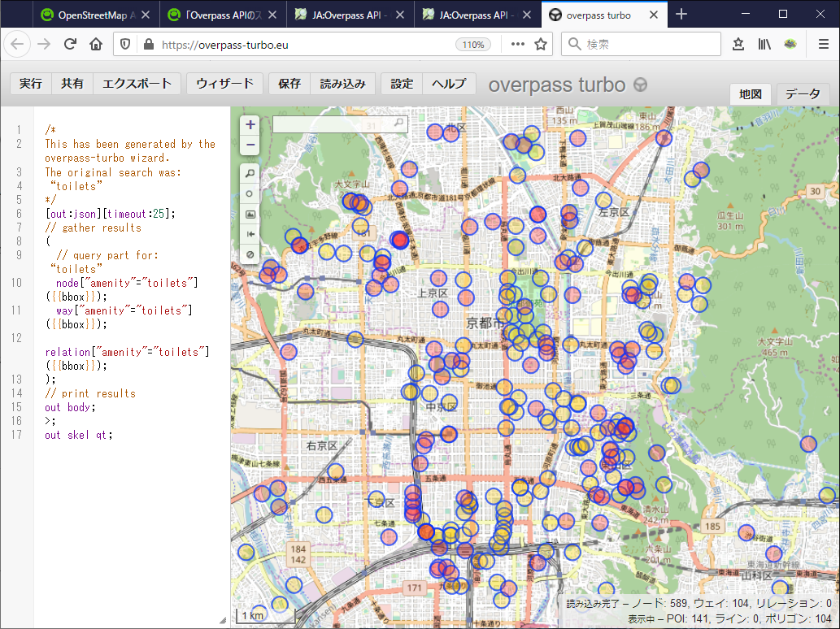The height and width of the screenshot is (629, 840).
Task: Click the zoom-to-data magnifier icon
Action: 250,173
